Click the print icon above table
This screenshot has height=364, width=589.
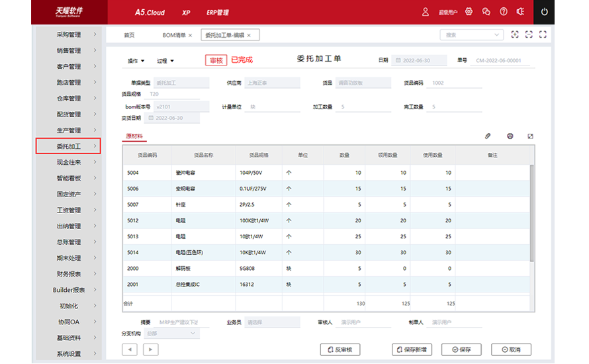click(x=510, y=136)
